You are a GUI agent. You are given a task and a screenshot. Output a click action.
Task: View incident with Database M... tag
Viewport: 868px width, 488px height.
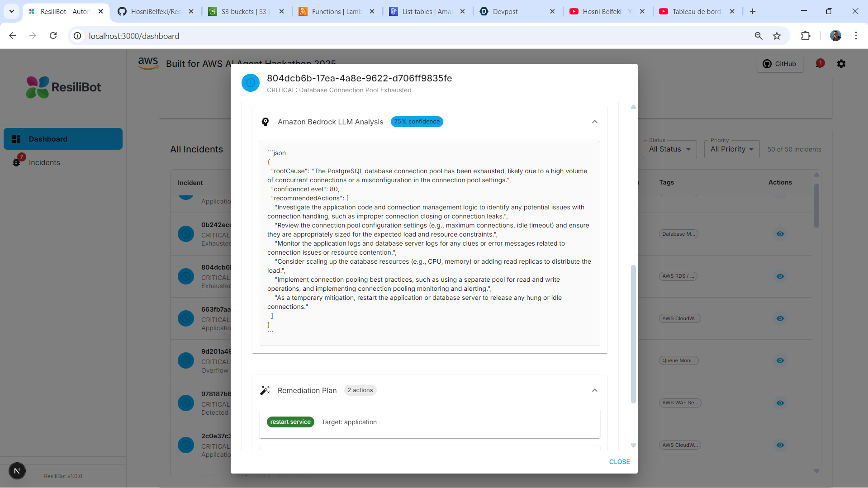[780, 234]
